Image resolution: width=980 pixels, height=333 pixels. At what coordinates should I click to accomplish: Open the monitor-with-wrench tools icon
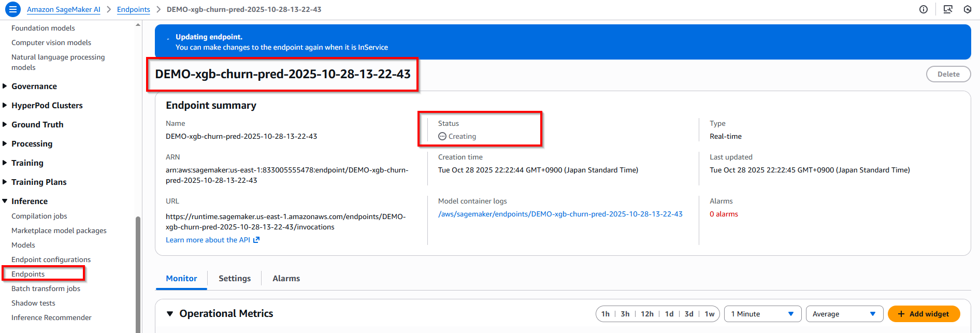(948, 9)
